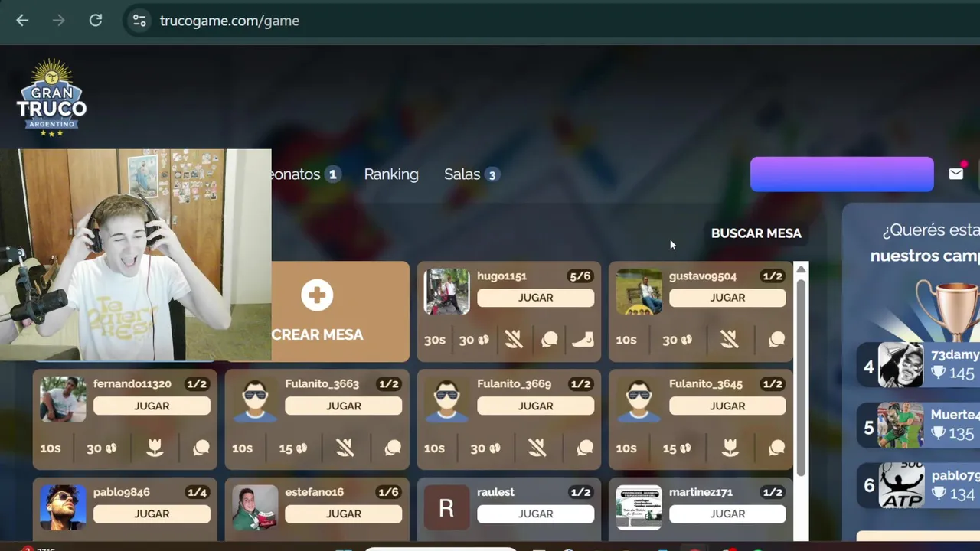Open the Gran Truco Argentino logo
Image resolution: width=980 pixels, height=551 pixels.
point(51,99)
